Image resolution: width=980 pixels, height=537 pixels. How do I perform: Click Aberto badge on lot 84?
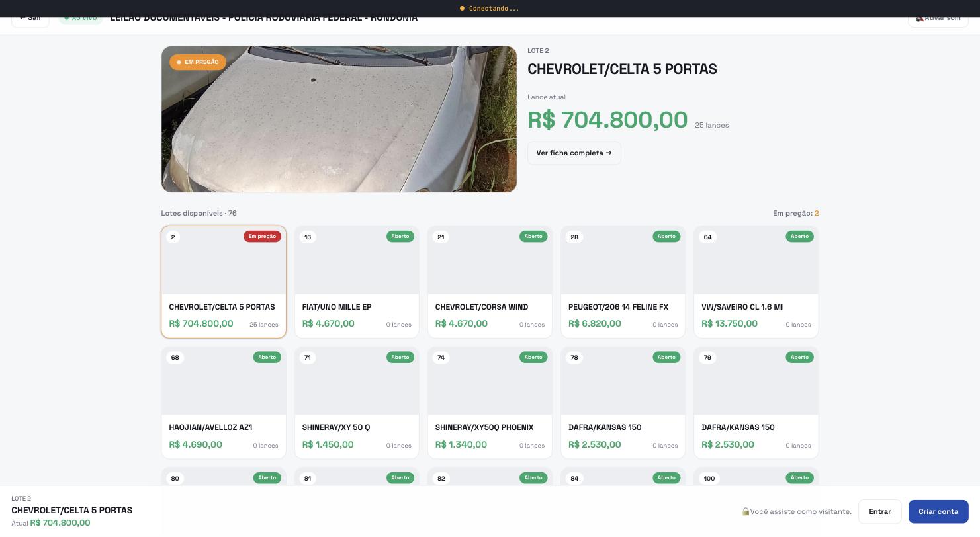click(666, 477)
